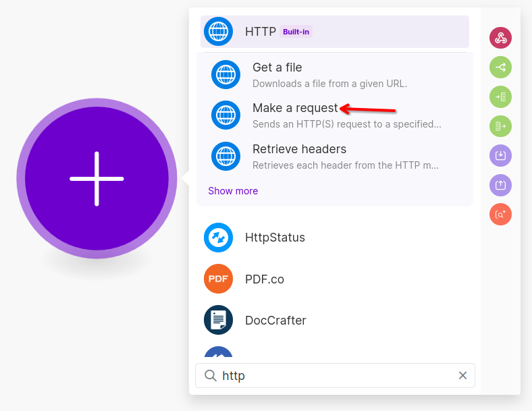Click the globe icon beside Retrieve headers
Viewport: 532px width, 411px height.
click(226, 157)
